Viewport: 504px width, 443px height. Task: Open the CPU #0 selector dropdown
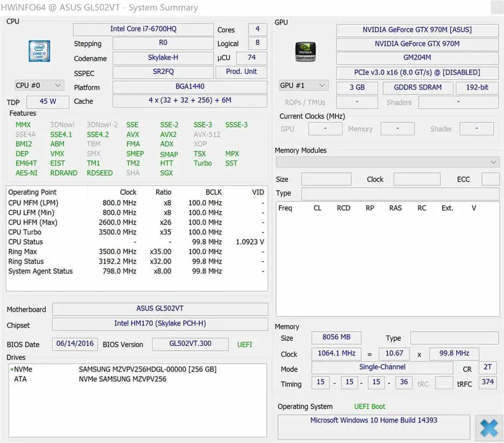(39, 85)
